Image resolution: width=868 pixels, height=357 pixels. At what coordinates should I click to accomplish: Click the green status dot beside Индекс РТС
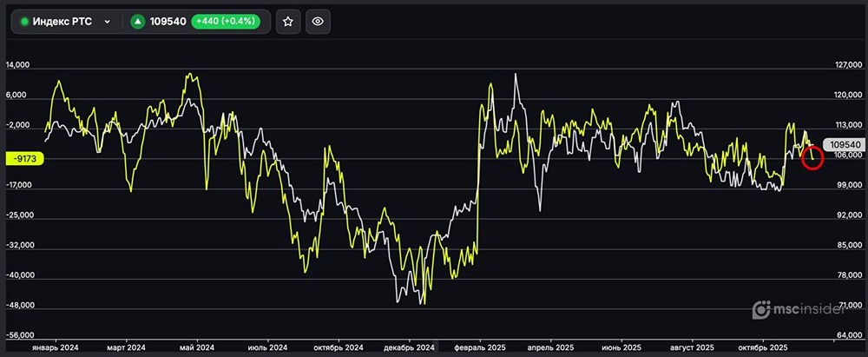[x=24, y=22]
